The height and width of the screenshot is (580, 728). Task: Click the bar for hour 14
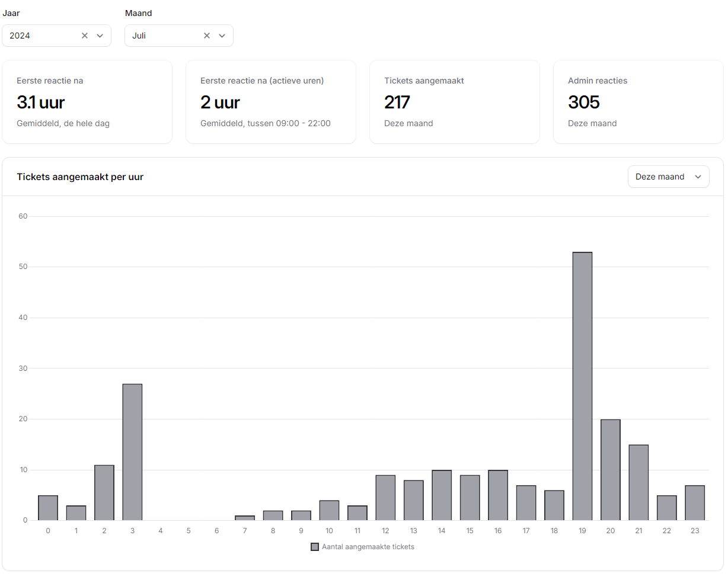pyautogui.click(x=442, y=495)
